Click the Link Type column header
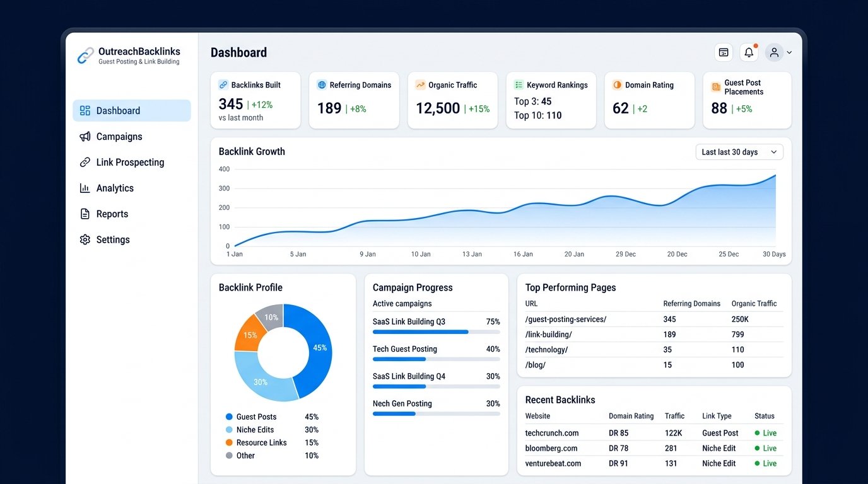 [717, 416]
